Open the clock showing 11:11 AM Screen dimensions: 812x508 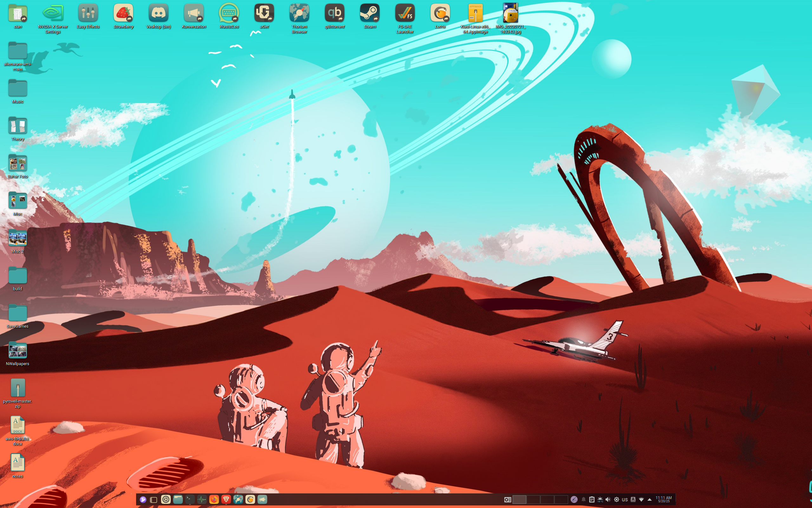click(664, 500)
